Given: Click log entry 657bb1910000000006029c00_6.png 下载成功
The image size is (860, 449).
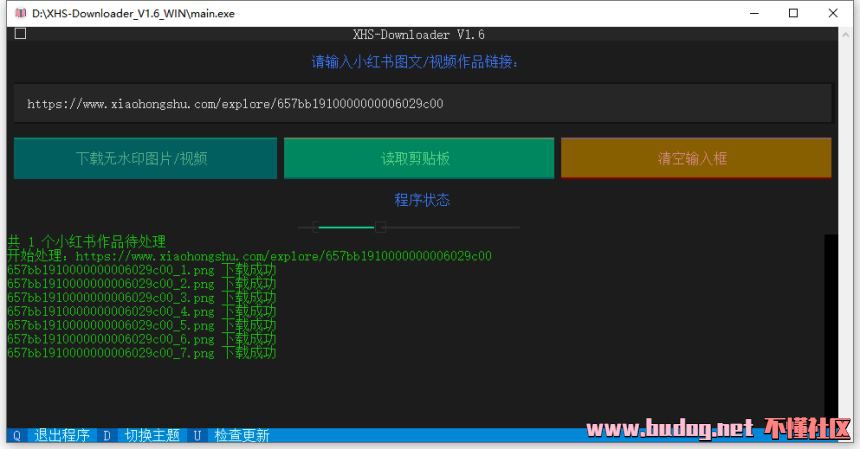Looking at the screenshot, I should click(x=142, y=339).
